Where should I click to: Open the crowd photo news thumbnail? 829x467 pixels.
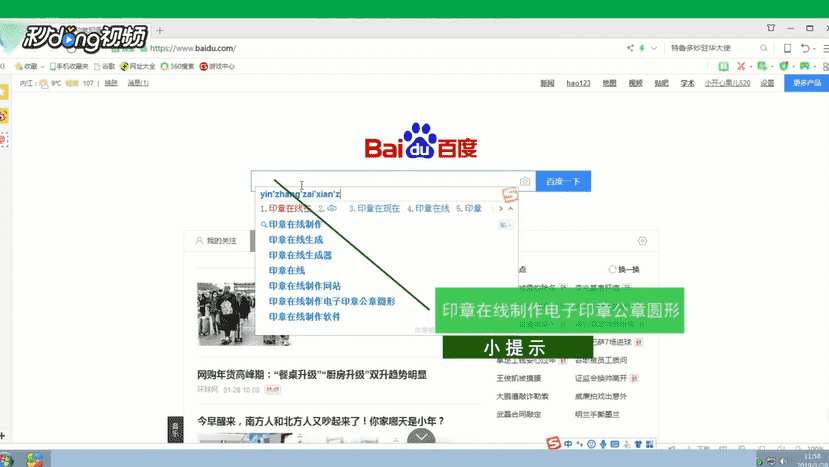[x=226, y=314]
